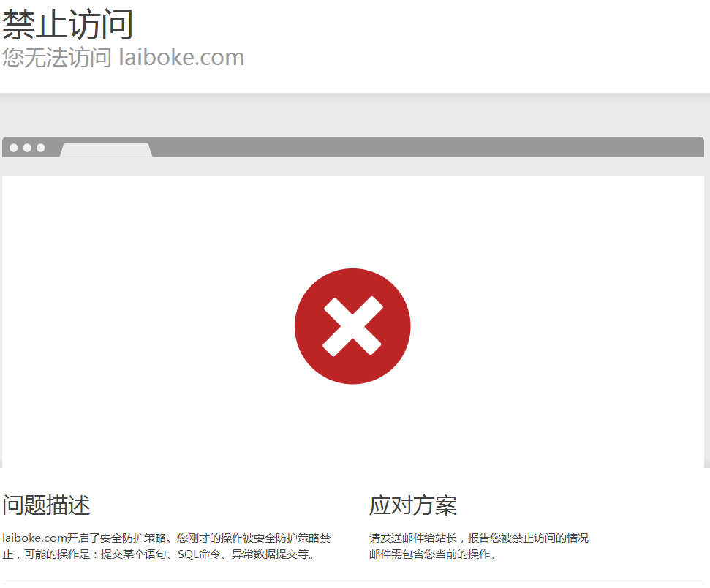
Task: Click laiboke.com in the problem description paragraph
Action: [x=35, y=538]
